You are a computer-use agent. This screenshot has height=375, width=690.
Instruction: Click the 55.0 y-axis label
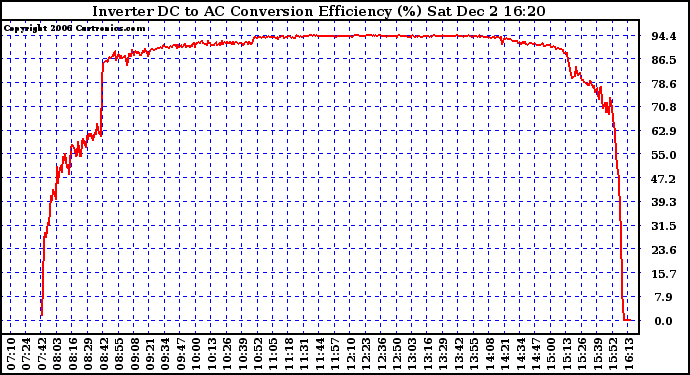pos(664,155)
